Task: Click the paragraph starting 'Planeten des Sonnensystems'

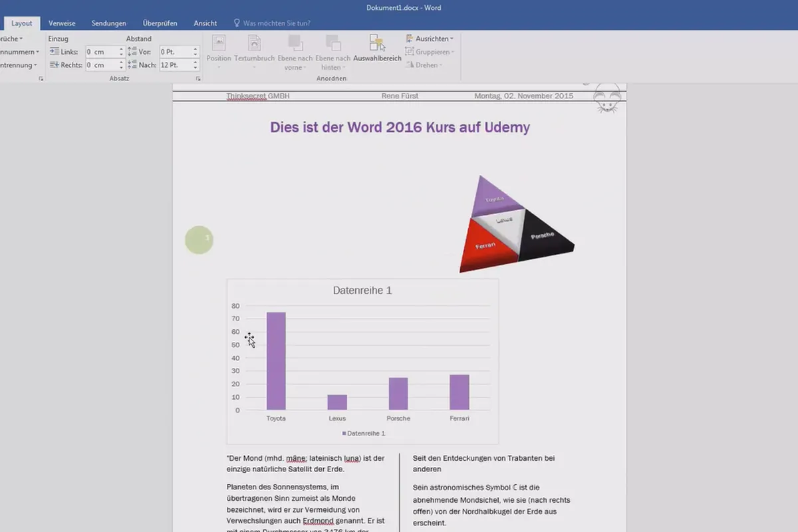Action: tap(305, 509)
